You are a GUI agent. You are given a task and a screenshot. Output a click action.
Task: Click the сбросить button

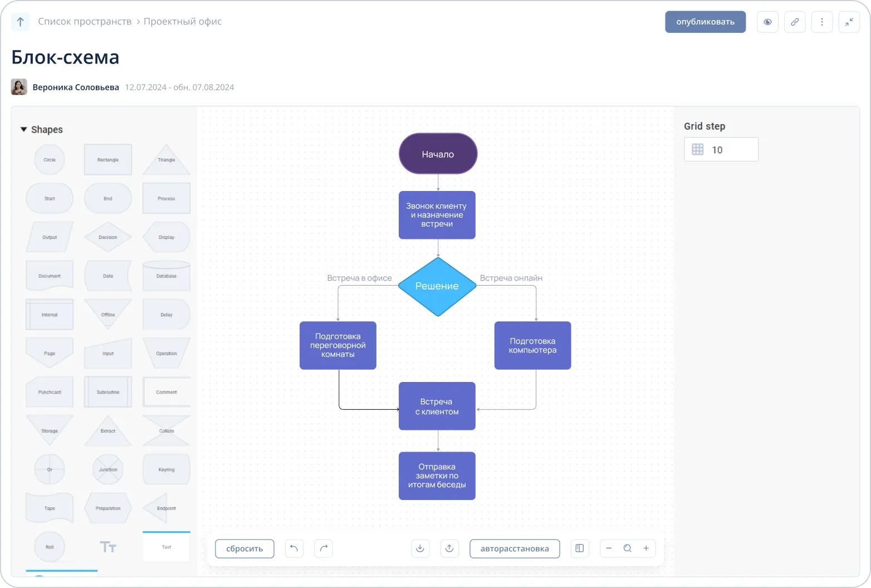click(x=244, y=548)
